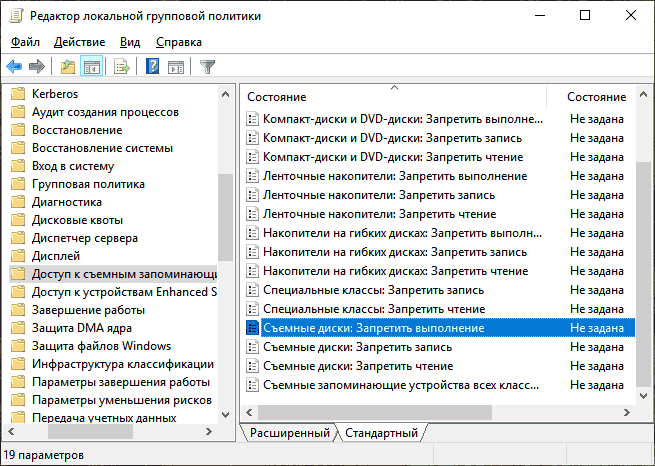
Task: Click folder icon next to Kerberos
Action: 18,94
